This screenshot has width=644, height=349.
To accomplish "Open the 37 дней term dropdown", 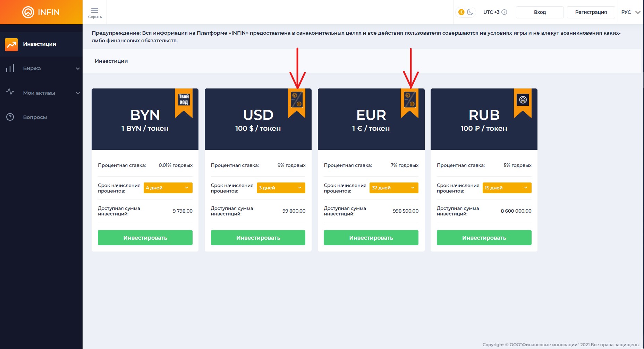I will (x=394, y=188).
